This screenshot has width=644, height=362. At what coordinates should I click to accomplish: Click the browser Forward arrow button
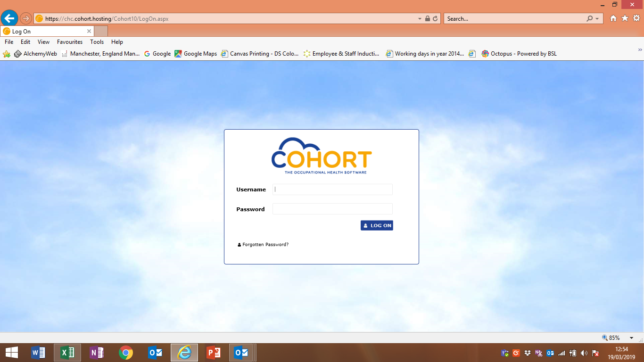coord(25,19)
